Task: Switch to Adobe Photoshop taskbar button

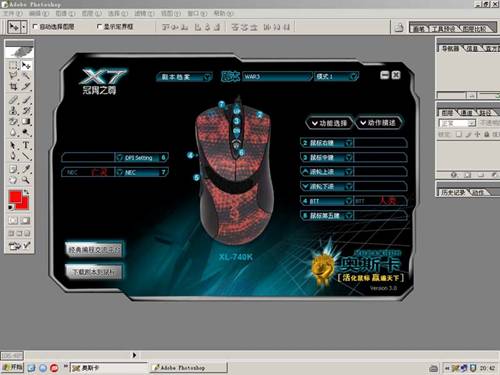Action: (x=188, y=368)
